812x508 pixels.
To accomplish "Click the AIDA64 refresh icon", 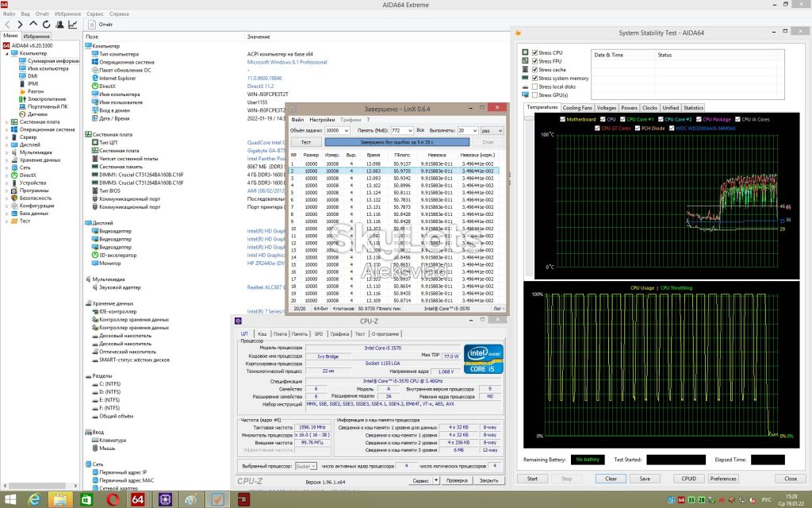I will tap(47, 25).
